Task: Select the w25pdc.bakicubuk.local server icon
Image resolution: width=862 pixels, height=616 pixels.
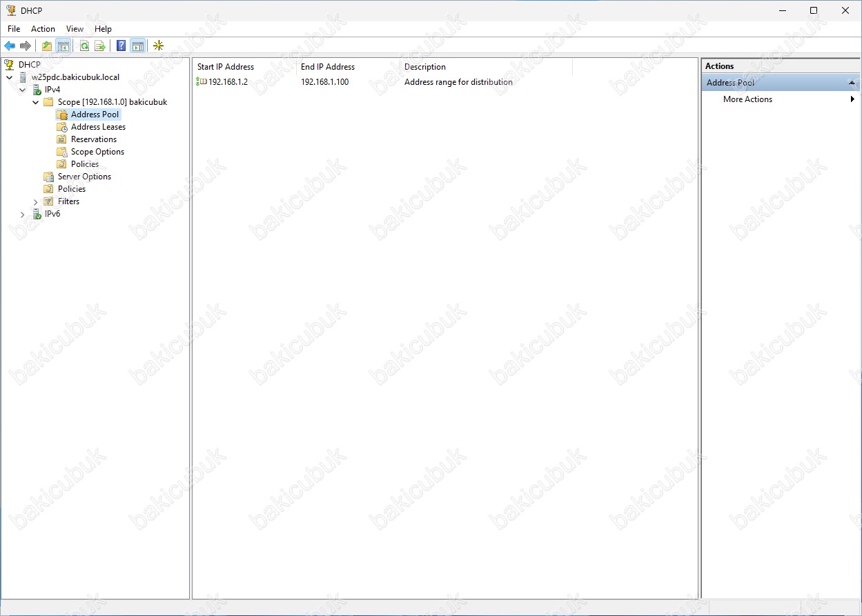Action: click(x=23, y=77)
